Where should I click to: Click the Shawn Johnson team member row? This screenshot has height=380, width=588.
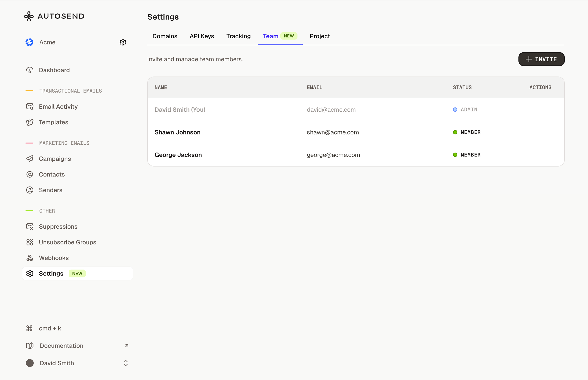pos(177,132)
